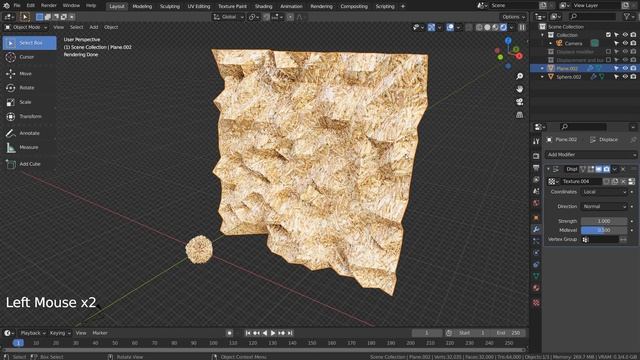Screen dimensions: 640x360
Task: Select the Camera item in outliner
Action: [573, 43]
